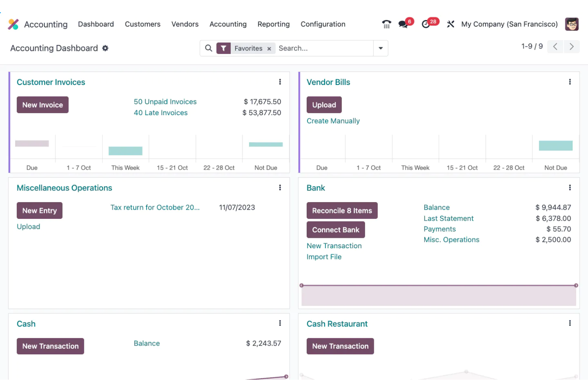The image size is (588, 392).
Task: Open the 50 Unpaid Invoices link
Action: click(165, 101)
